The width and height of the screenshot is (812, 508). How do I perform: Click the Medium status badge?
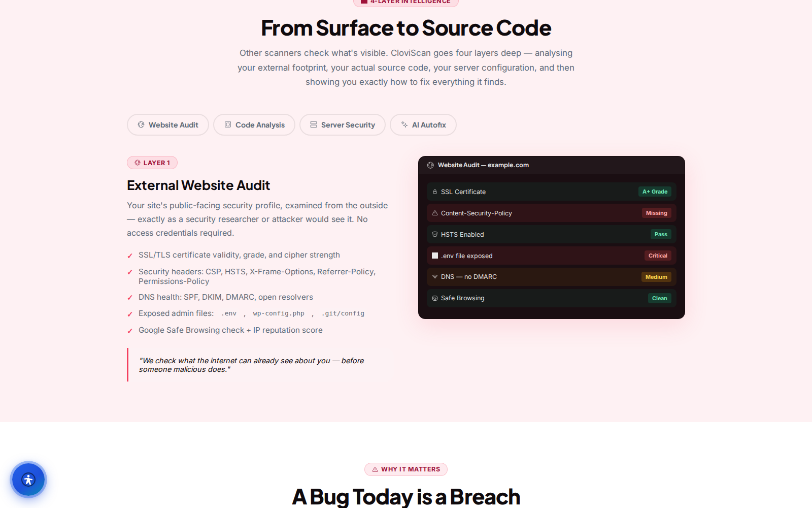point(656,277)
